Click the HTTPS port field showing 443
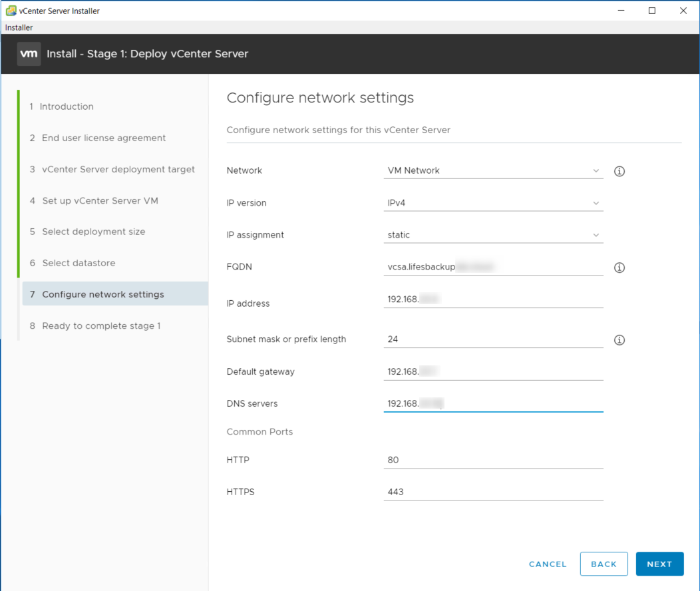This screenshot has width=700, height=591. (493, 492)
